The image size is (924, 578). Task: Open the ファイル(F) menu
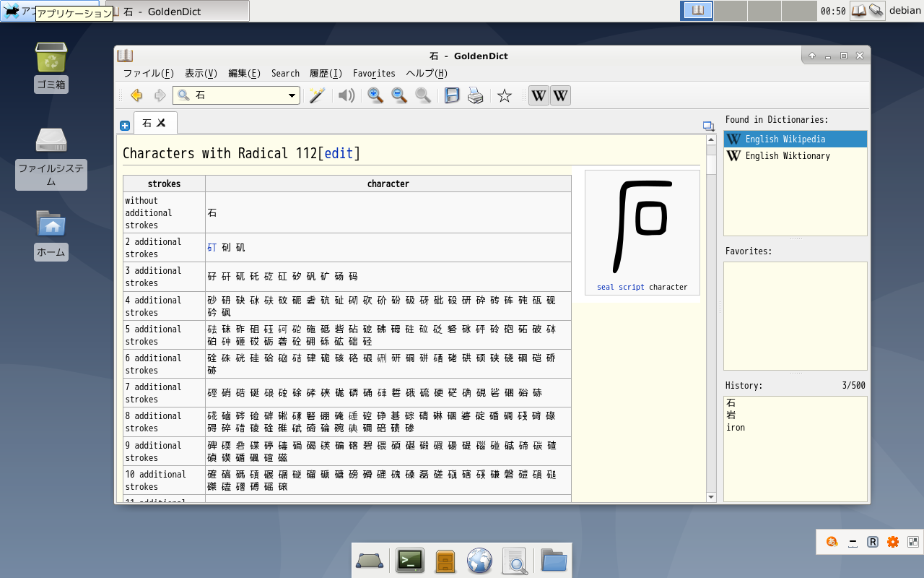pos(148,73)
